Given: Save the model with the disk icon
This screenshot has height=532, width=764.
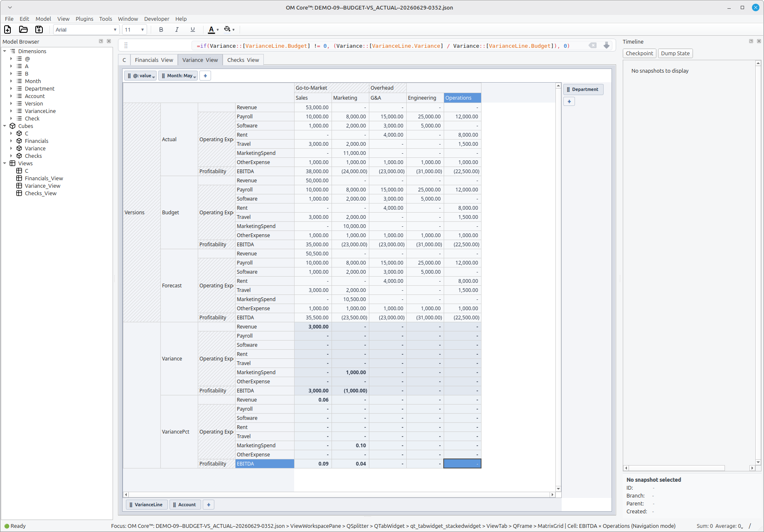Looking at the screenshot, I should coord(39,29).
